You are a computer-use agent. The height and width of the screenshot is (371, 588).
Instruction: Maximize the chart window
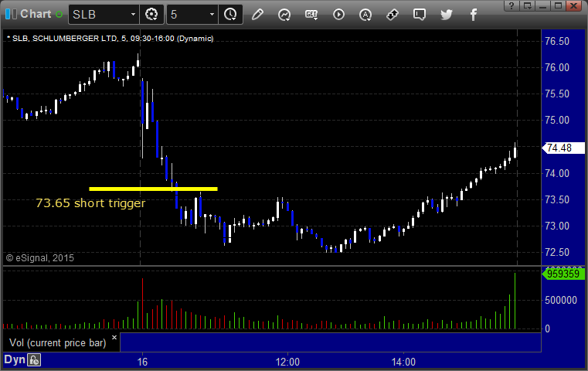[x=559, y=5]
